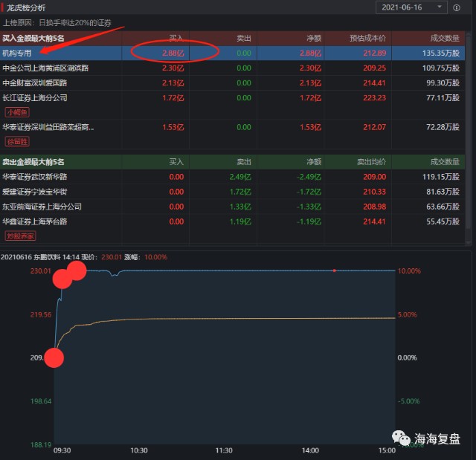Click the 炒股养家 trader tag
Image resolution: width=476 pixels, height=460 pixels.
tap(20, 236)
